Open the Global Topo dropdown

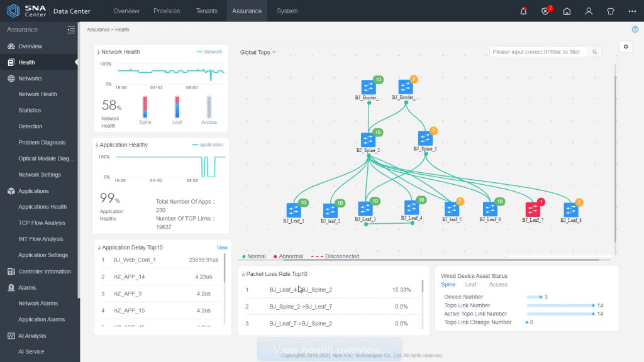point(258,53)
